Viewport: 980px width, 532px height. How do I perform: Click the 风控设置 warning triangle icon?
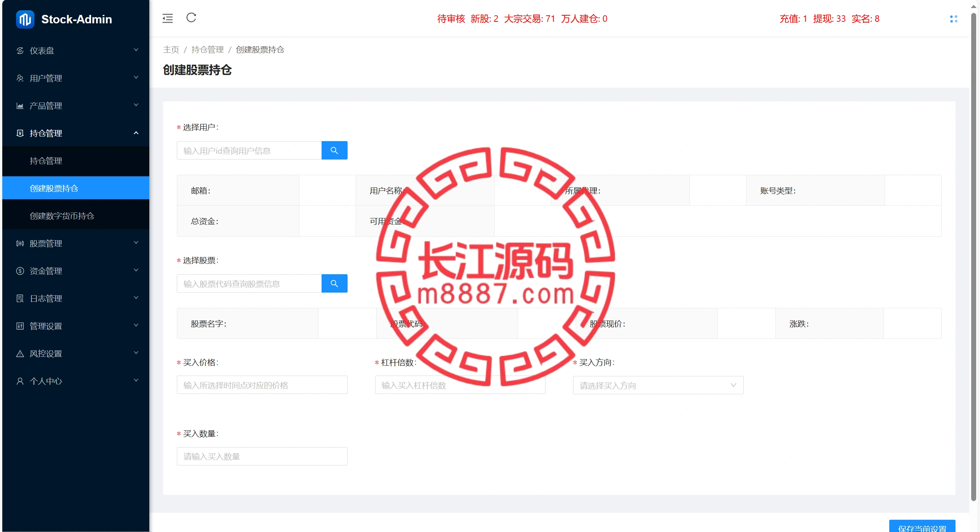click(20, 353)
